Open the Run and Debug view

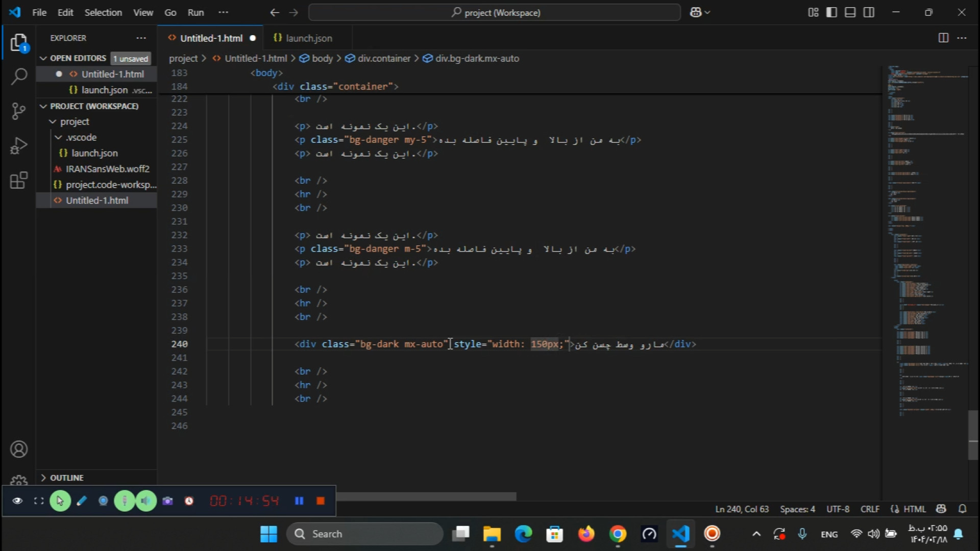pyautogui.click(x=19, y=146)
